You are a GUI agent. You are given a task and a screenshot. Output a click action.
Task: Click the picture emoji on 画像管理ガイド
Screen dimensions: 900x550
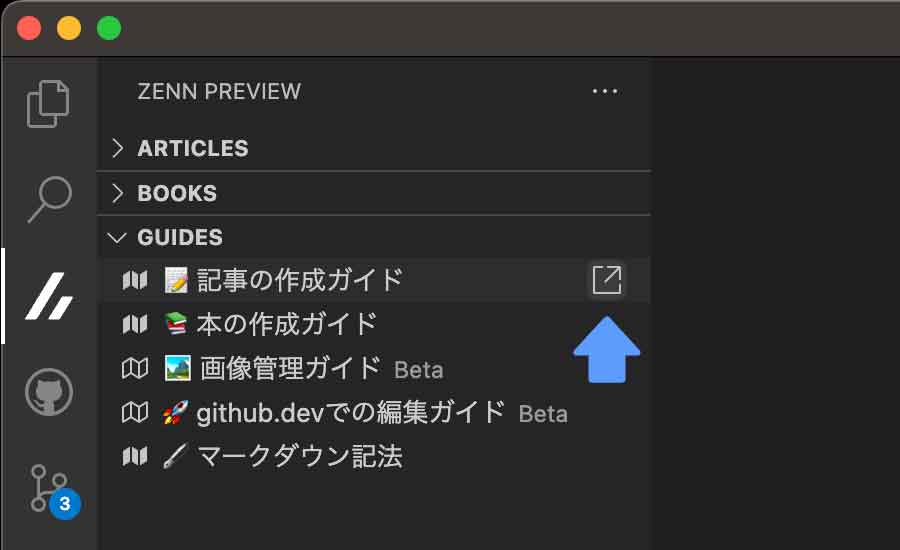coord(177,369)
